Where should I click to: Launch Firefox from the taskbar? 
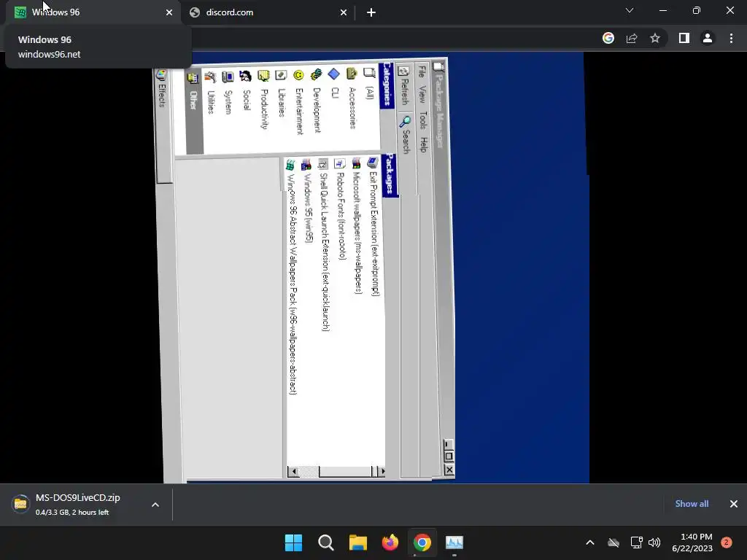coord(390,542)
